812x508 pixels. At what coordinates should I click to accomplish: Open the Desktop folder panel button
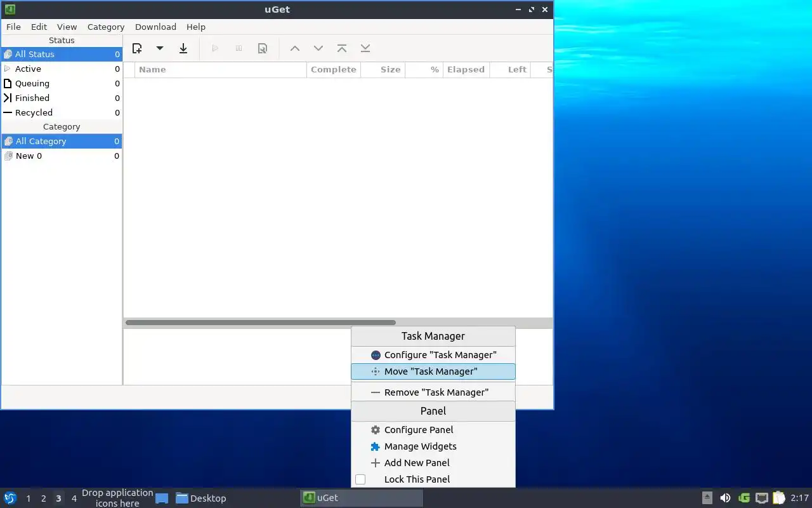[x=201, y=498]
